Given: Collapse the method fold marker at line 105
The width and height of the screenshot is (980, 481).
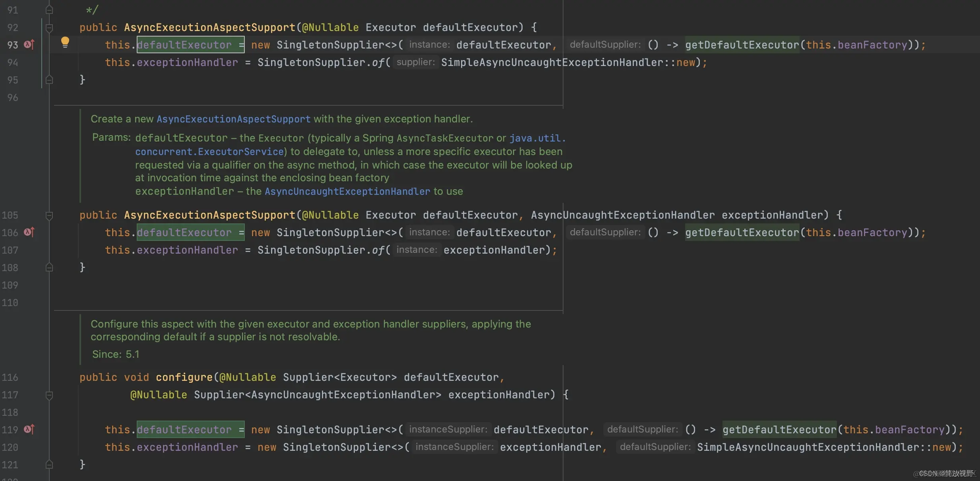Looking at the screenshot, I should (49, 215).
